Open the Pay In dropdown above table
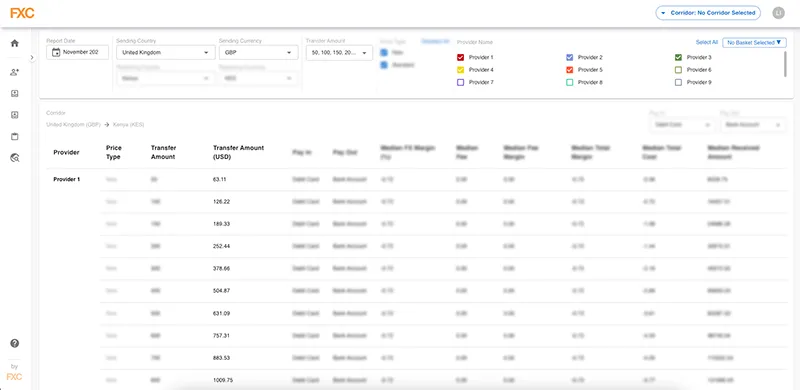 682,125
